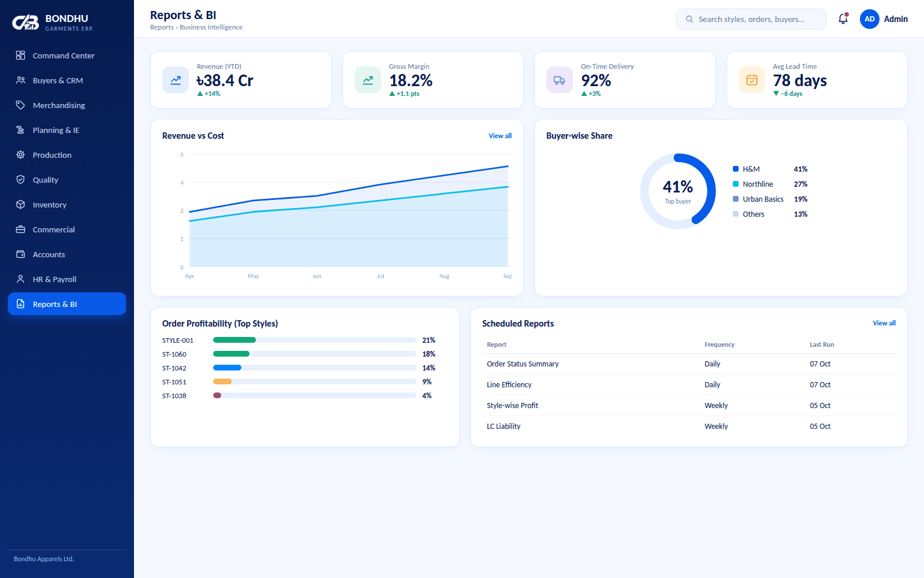Open Command Center dashboard icon
This screenshot has height=578, width=924.
[x=21, y=55]
